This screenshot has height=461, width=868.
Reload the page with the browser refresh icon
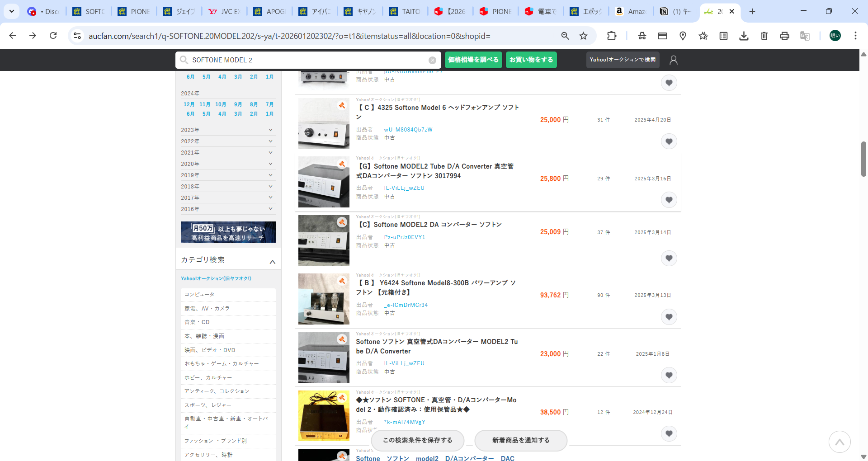click(x=53, y=36)
